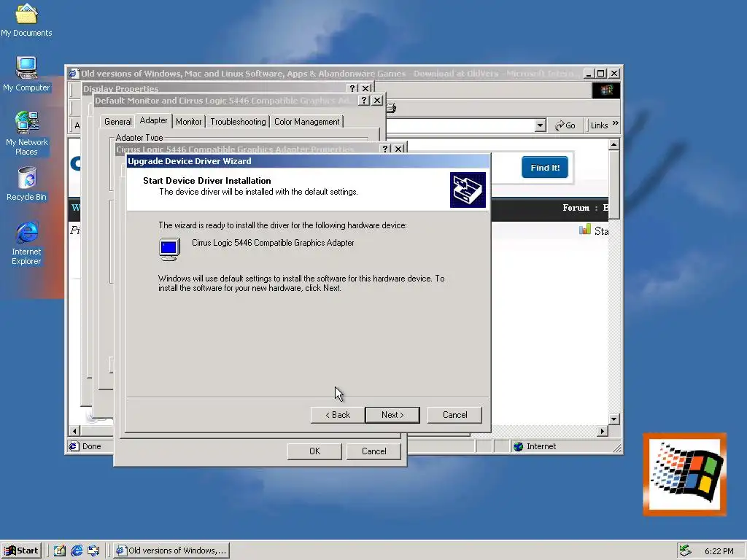
Task: Switch to the General tab
Action: (117, 122)
